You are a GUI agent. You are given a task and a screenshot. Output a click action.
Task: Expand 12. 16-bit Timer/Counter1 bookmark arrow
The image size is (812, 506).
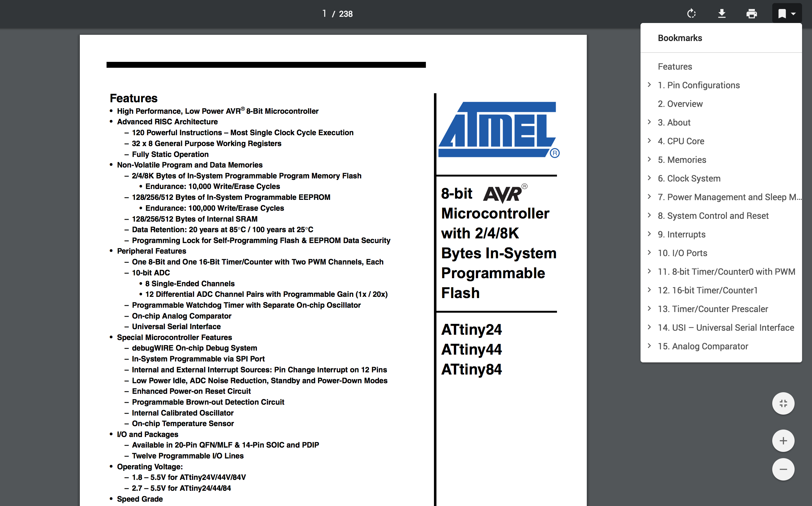(650, 290)
